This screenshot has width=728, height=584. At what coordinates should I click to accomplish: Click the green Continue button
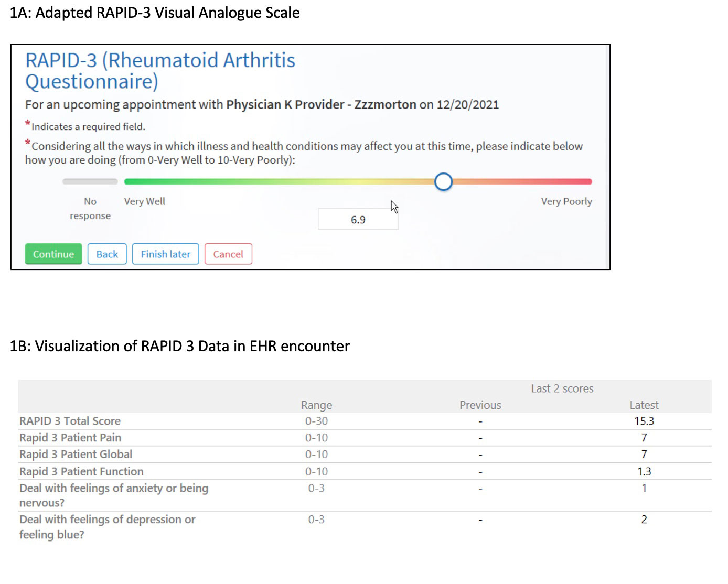pyautogui.click(x=53, y=254)
